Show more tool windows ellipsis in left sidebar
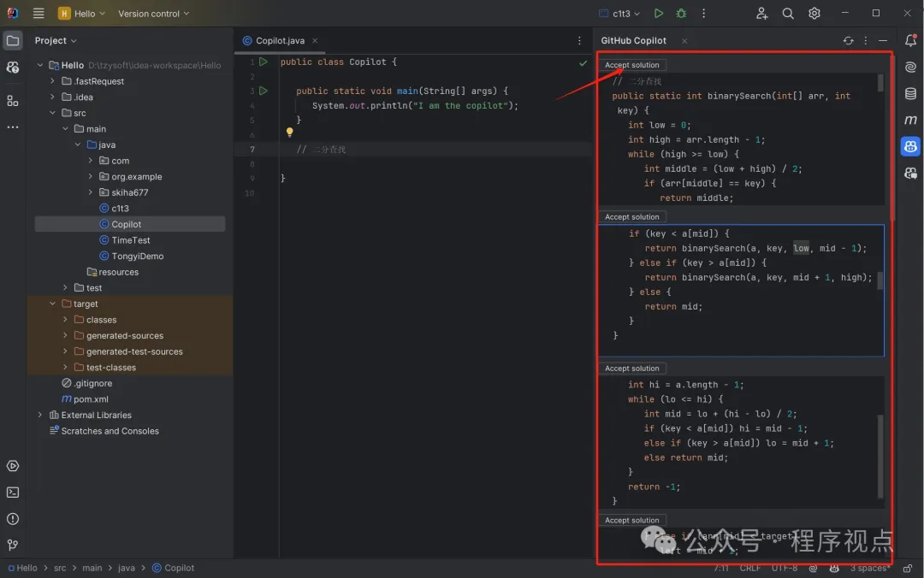Screen dimensions: 924x578 click(12, 127)
